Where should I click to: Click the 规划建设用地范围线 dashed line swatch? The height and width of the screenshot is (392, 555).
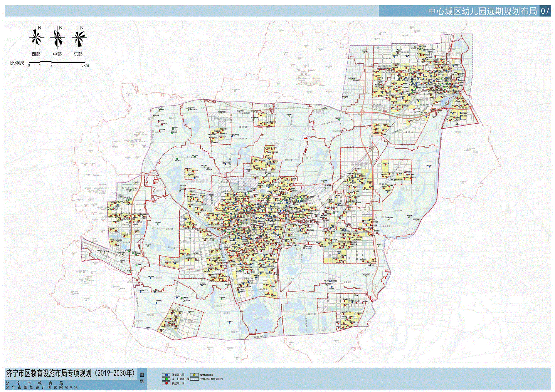(194, 379)
